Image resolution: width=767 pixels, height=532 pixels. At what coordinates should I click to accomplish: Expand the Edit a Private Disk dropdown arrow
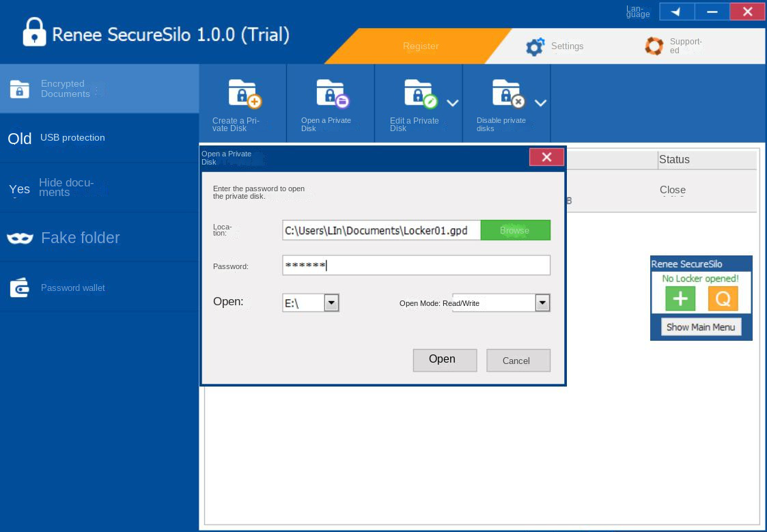452,103
